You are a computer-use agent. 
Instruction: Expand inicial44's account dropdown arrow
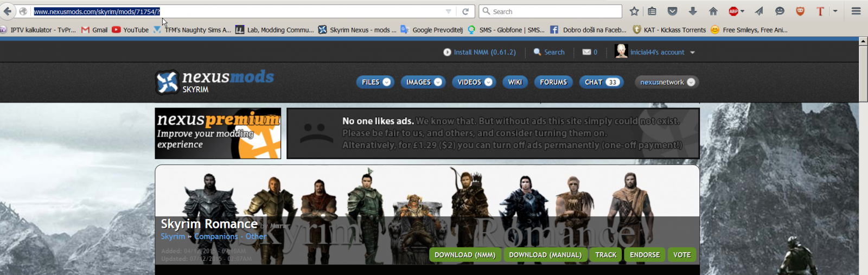pos(692,53)
